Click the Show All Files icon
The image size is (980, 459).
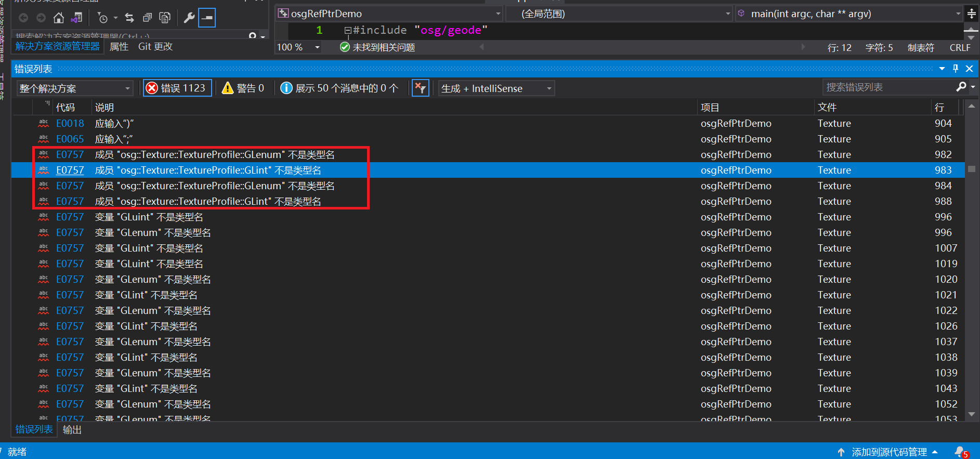pyautogui.click(x=165, y=18)
